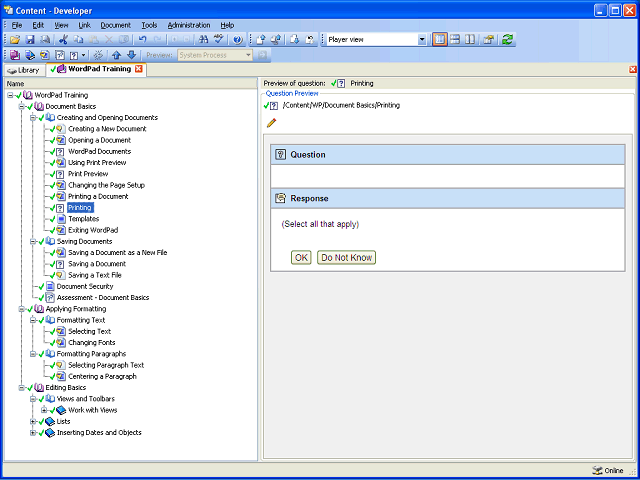Click the Link Question icon
640x480 pixels.
pos(74,55)
